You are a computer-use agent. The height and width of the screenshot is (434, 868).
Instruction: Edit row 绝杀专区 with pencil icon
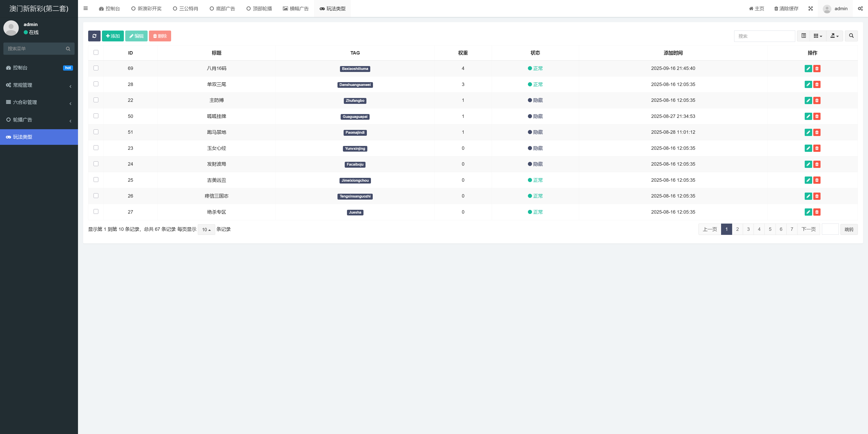click(x=808, y=212)
